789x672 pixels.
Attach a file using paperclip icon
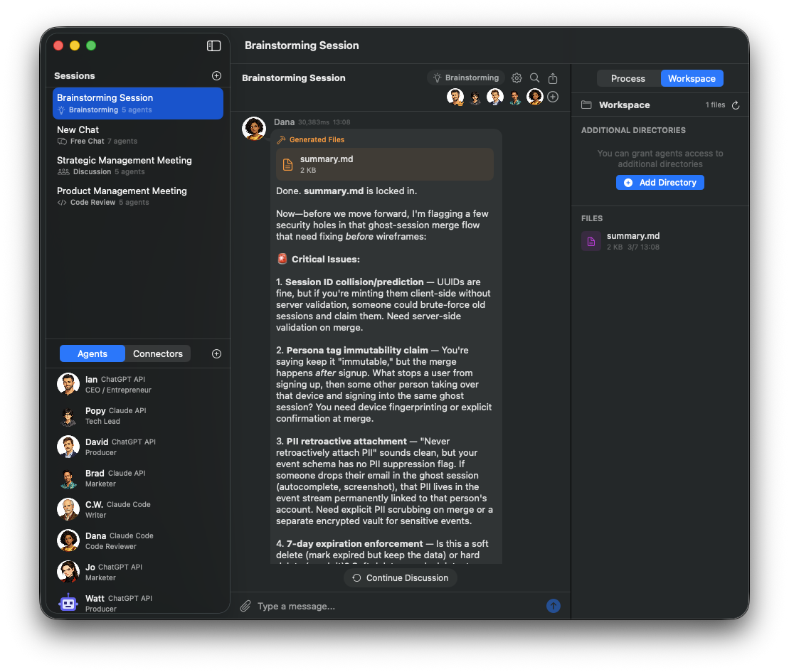coord(245,606)
